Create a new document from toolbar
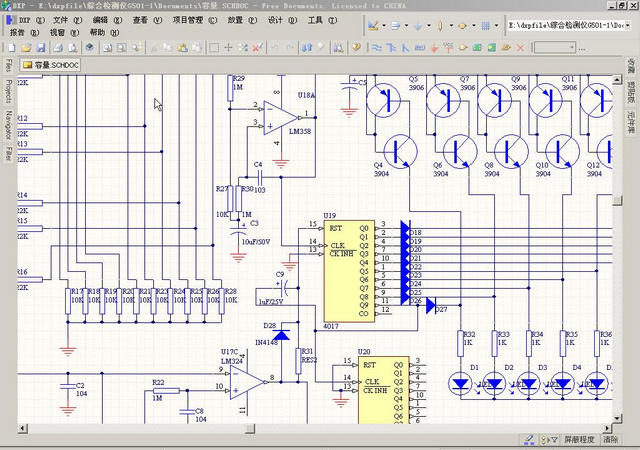This screenshot has width=640, height=450. (x=11, y=48)
